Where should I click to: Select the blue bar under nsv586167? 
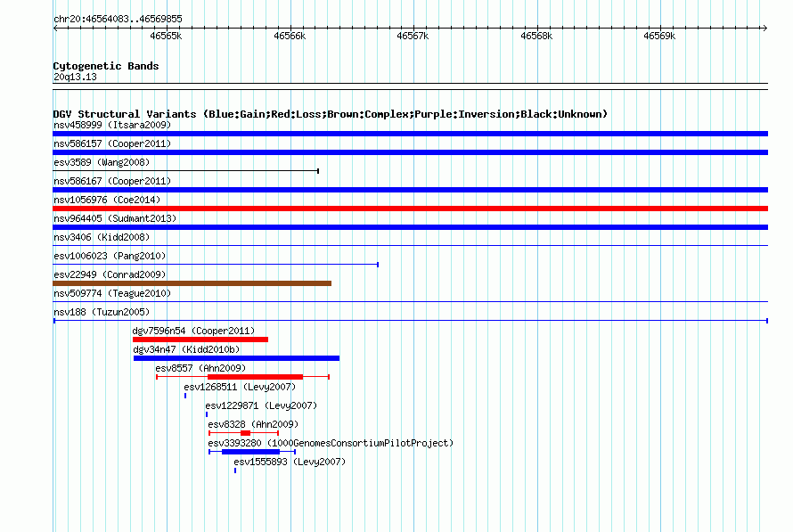[x=410, y=190]
